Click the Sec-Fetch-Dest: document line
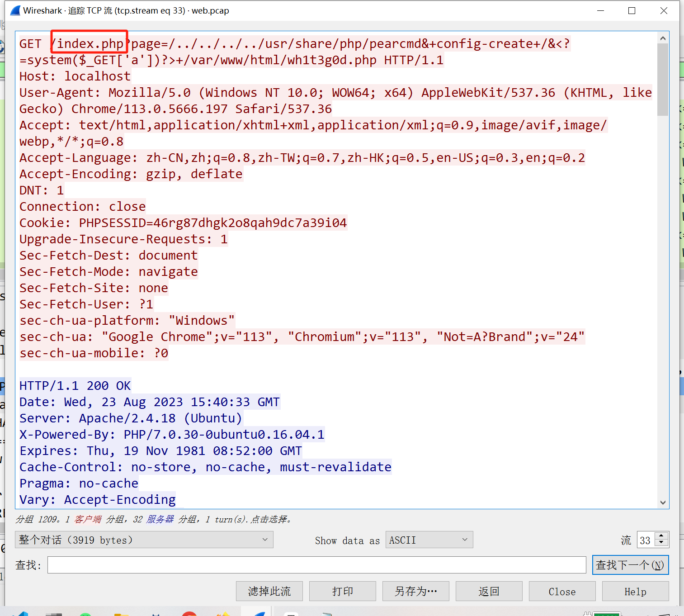The height and width of the screenshot is (616, 684). click(108, 255)
